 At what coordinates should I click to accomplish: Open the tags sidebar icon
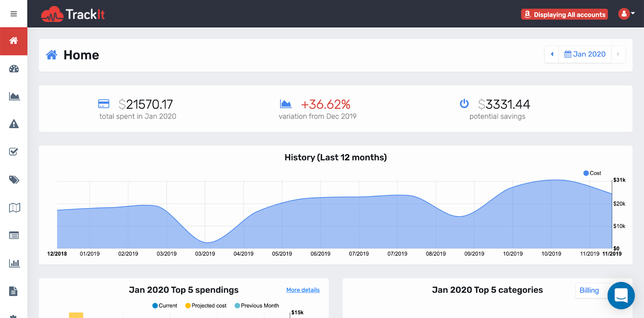click(14, 180)
